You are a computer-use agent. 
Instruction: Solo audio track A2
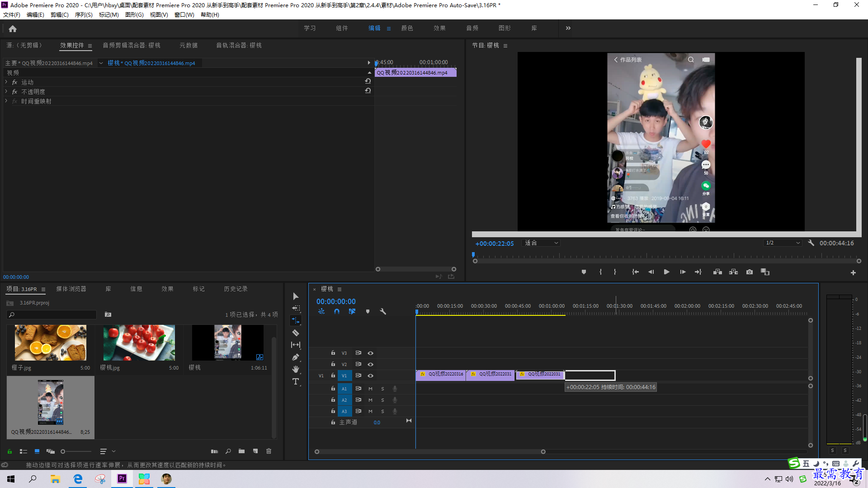(382, 400)
